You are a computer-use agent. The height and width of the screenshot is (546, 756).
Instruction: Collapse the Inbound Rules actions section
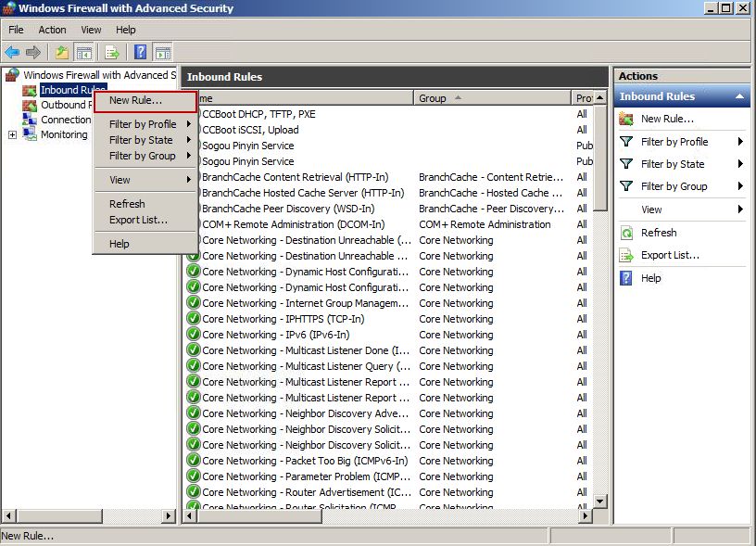coord(739,96)
